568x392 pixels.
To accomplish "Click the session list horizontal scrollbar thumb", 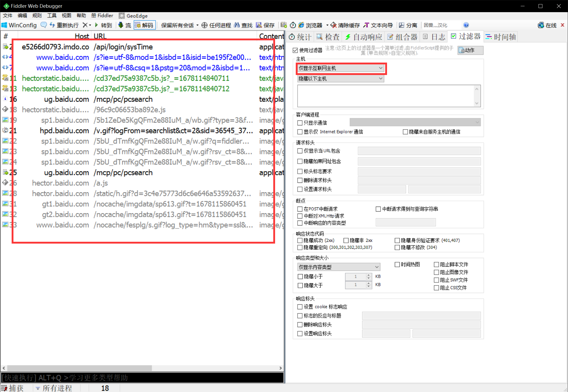I will [79, 368].
